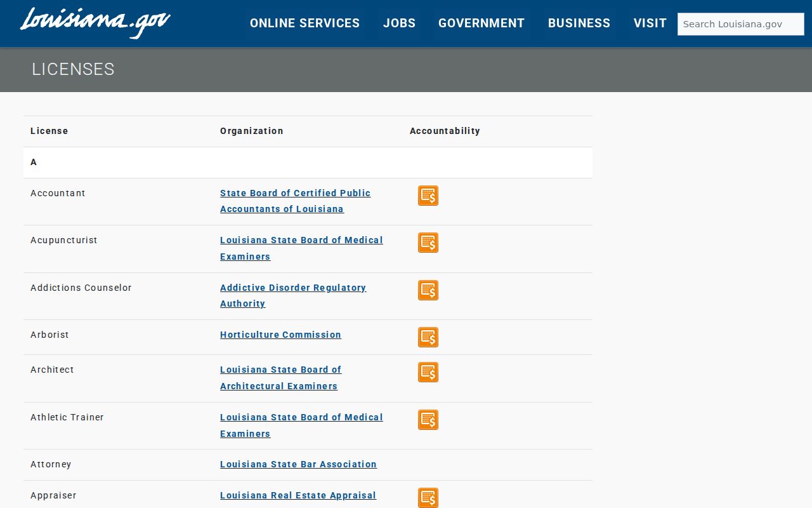Open accountability icon for Accountant row
Image resolution: width=812 pixels, height=508 pixels.
point(428,196)
